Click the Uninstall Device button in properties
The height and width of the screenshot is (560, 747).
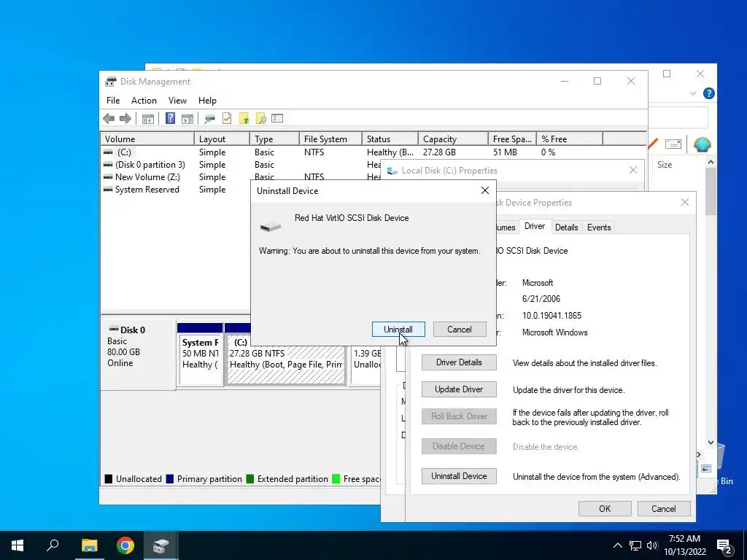459,476
